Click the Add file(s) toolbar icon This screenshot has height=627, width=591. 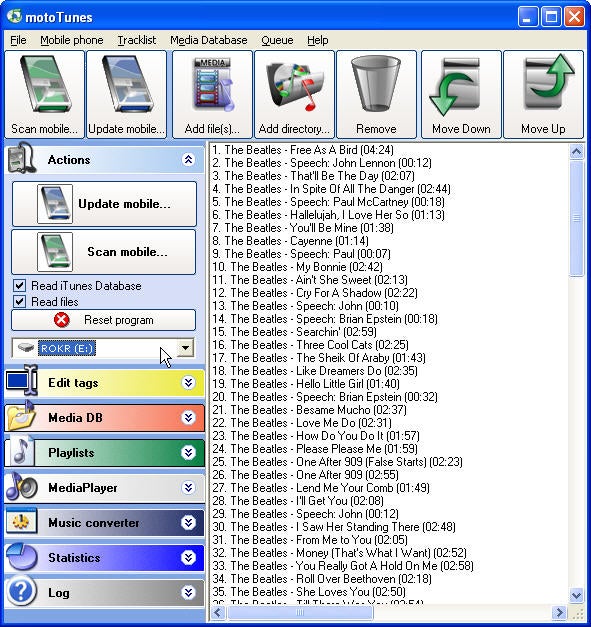[x=213, y=84]
